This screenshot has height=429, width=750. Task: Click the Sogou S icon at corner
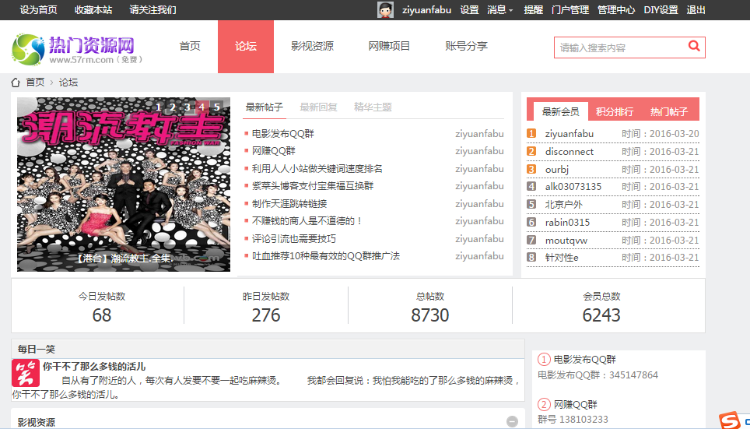pyautogui.click(x=730, y=420)
